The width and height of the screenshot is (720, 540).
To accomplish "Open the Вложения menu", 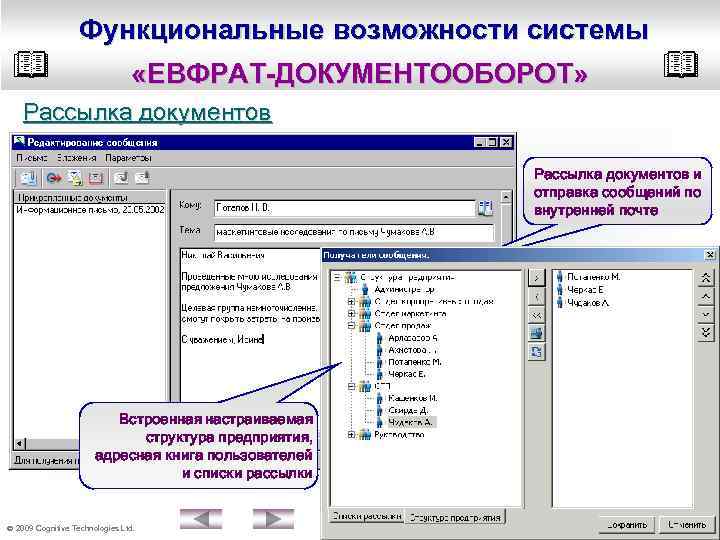I will (x=77, y=158).
